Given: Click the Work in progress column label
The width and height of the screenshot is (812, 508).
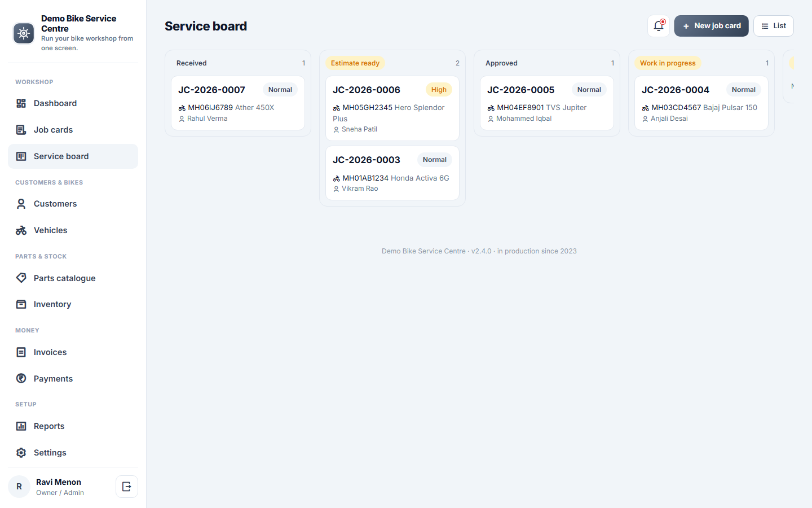Looking at the screenshot, I should 668,63.
